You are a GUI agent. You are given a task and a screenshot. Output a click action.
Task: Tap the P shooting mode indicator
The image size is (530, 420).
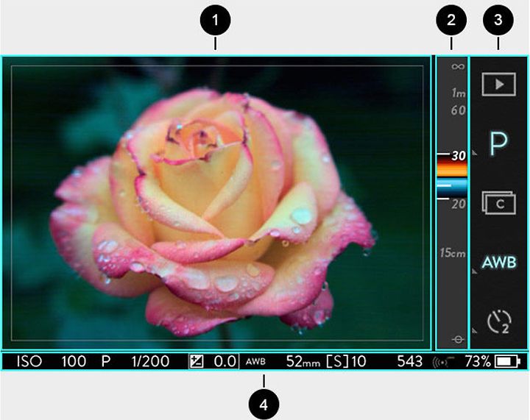point(499,144)
